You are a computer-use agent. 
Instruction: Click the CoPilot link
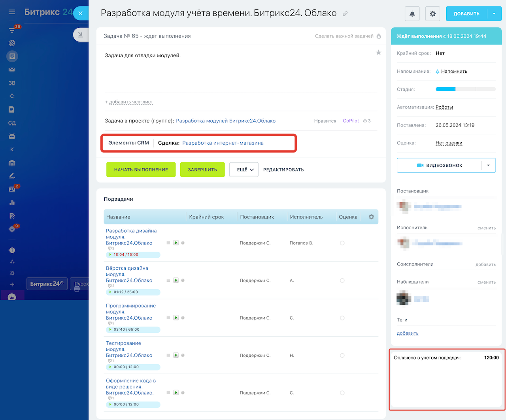[x=351, y=121]
